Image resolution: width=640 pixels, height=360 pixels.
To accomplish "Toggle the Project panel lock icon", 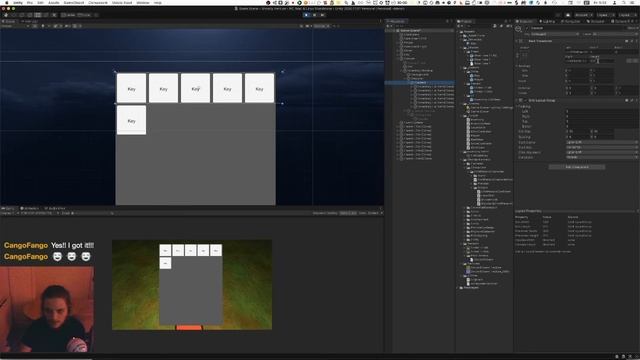I will click(505, 21).
